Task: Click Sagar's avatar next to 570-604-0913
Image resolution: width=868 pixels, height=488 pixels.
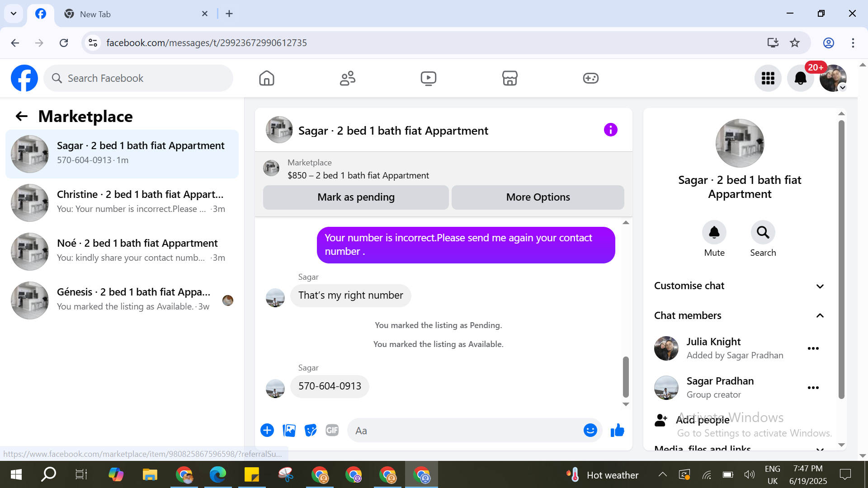Action: coord(275,389)
